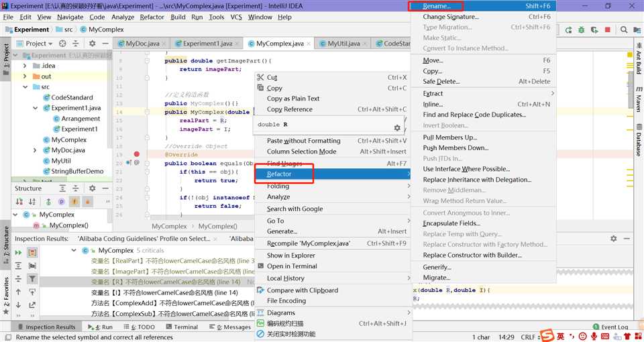Toggle filter resolved items funnel icon
This screenshot has width=644, height=342.
(x=32, y=279)
